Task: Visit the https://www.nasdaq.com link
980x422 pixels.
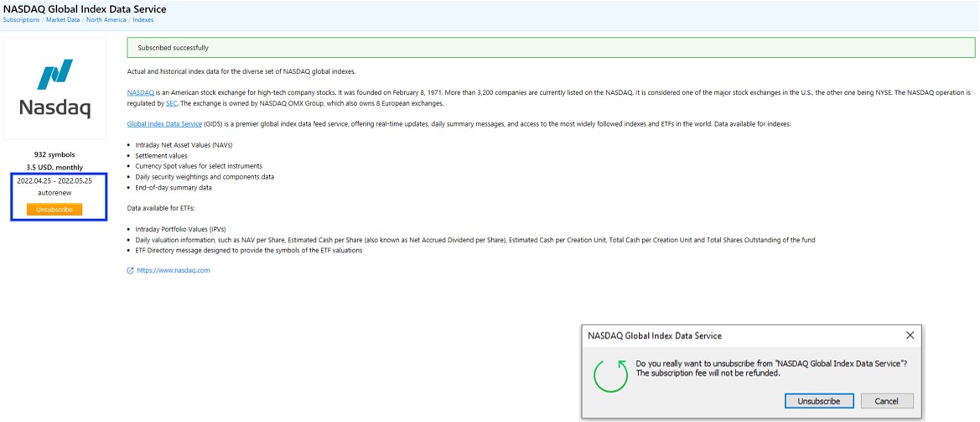Action: point(173,270)
